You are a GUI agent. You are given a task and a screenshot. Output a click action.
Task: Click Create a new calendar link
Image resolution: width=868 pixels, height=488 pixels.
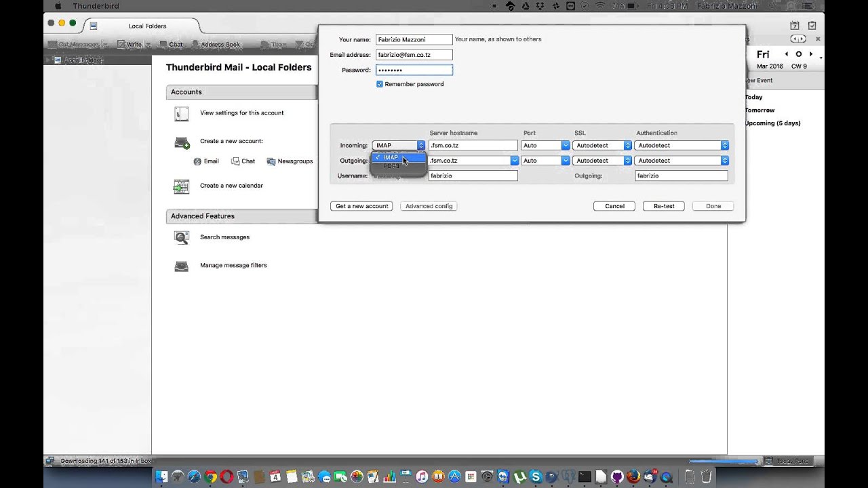(x=231, y=186)
